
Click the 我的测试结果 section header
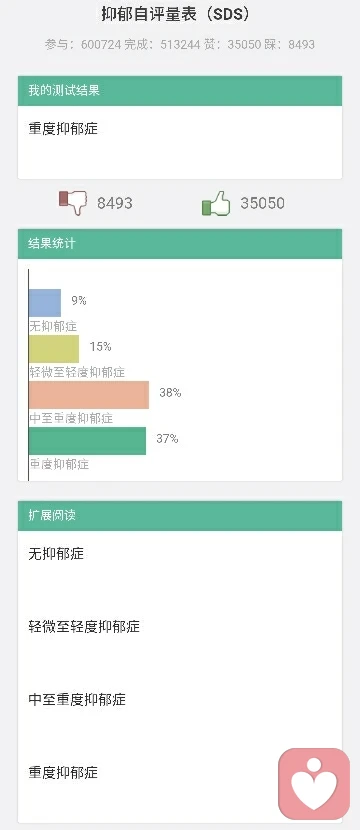180,91
